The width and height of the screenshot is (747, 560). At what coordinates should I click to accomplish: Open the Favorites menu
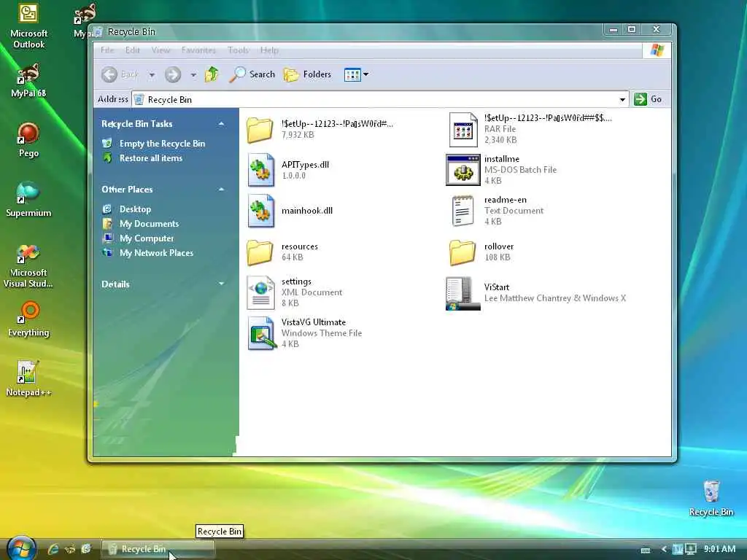tap(198, 50)
